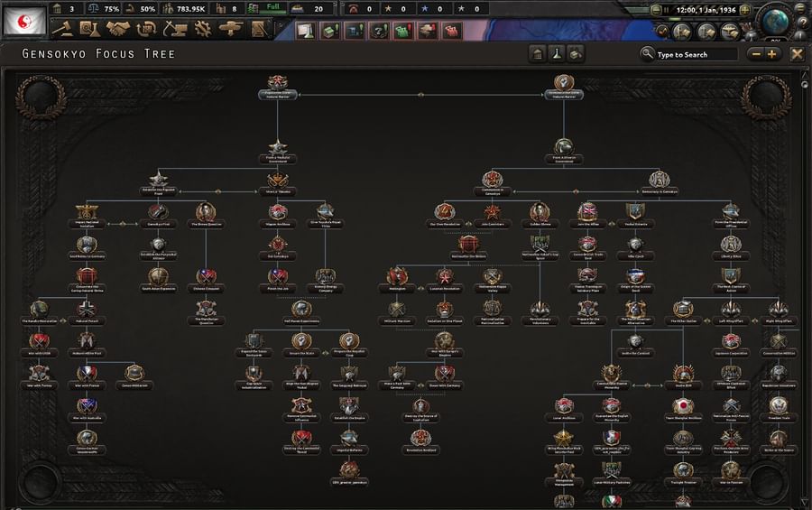This screenshot has height=510, width=812.
Task: Open the Production gear screen
Action: coord(202,30)
